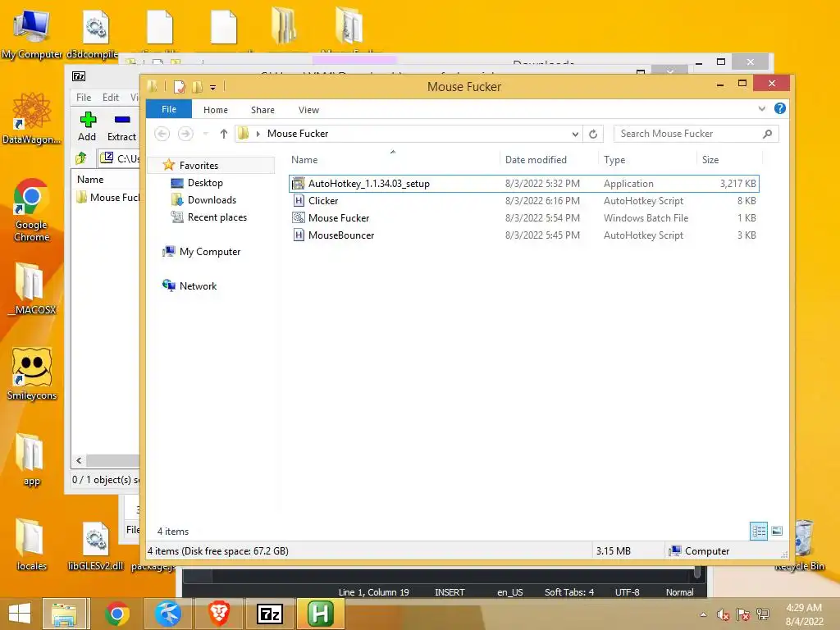The height and width of the screenshot is (630, 840).
Task: Go back in Explorer navigation
Action: pyautogui.click(x=162, y=134)
